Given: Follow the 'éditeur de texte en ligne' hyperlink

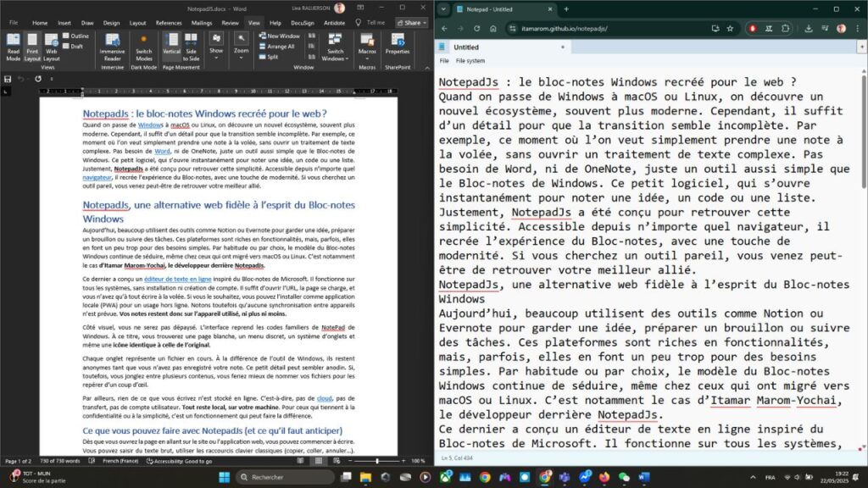Looking at the screenshot, I should point(178,279).
